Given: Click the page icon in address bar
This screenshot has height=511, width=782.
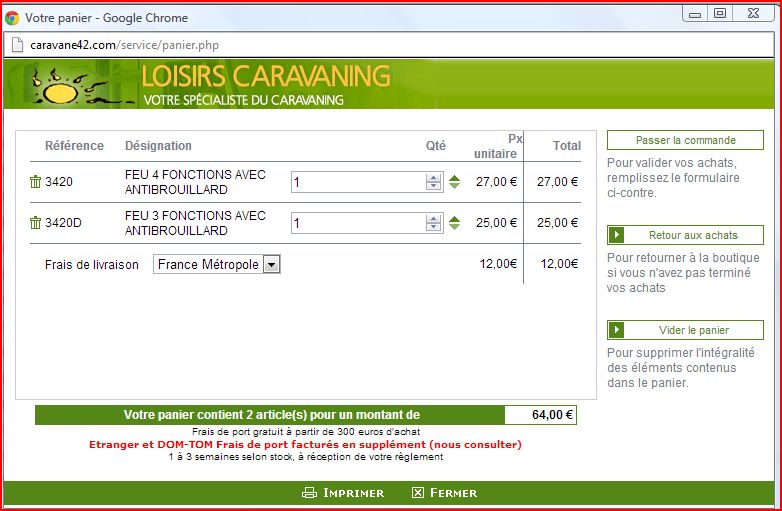Looking at the screenshot, I should point(17,45).
